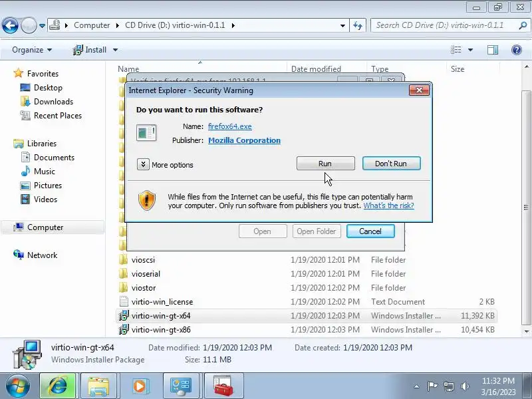Image resolution: width=532 pixels, height=399 pixels.
Task: Open Windows Media Player from taskbar
Action: pyautogui.click(x=140, y=386)
